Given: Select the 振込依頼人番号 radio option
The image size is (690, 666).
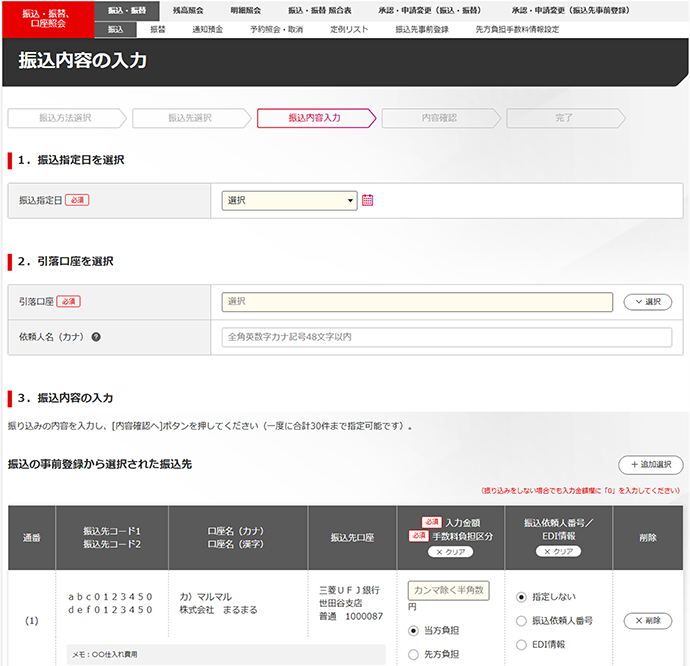Looking at the screenshot, I should [521, 621].
